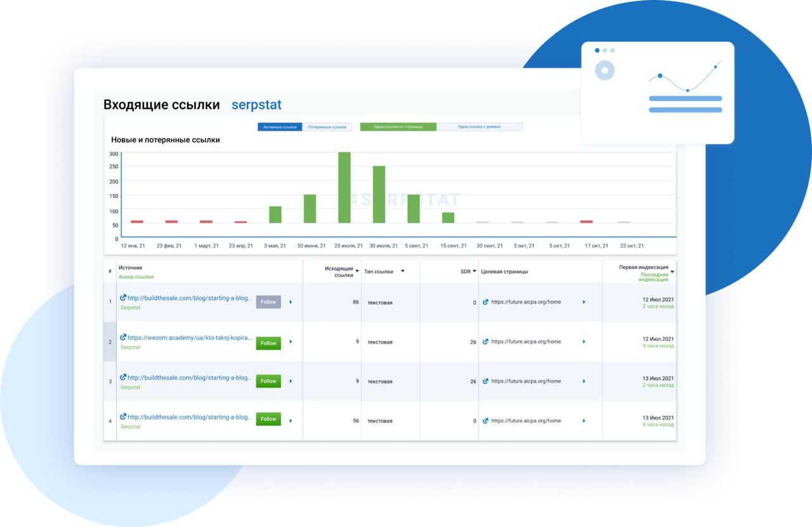Click the green bar for 30 июля, 21
Image resolution: width=812 pixels, height=527 pixels.
click(x=379, y=195)
